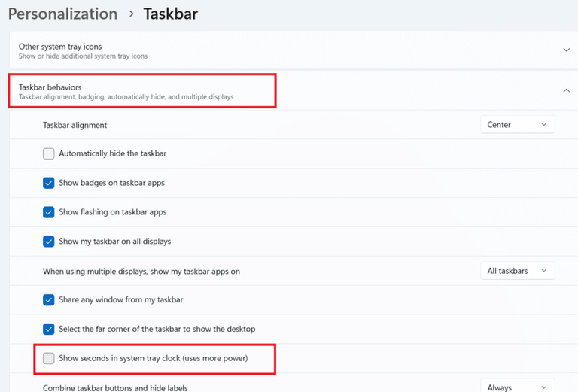Uncheck Share any window from my taskbar
The width and height of the screenshot is (578, 392).
pyautogui.click(x=49, y=300)
